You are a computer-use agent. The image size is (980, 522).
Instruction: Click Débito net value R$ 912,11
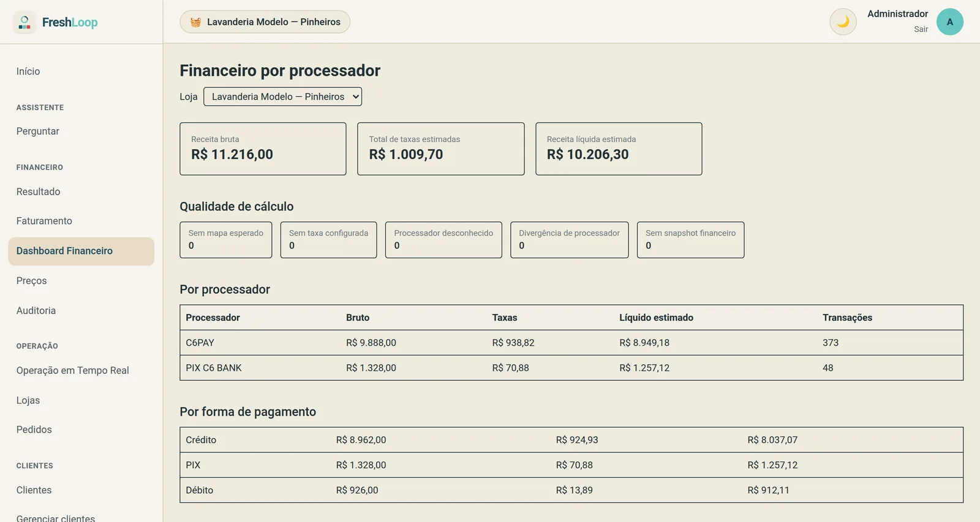[769, 490]
